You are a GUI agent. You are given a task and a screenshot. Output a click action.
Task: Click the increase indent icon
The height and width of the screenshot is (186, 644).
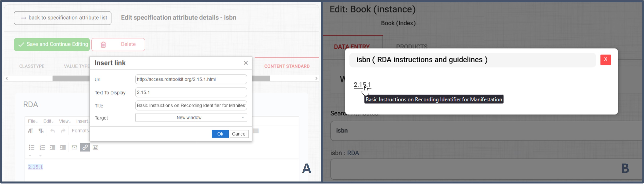pos(63,148)
